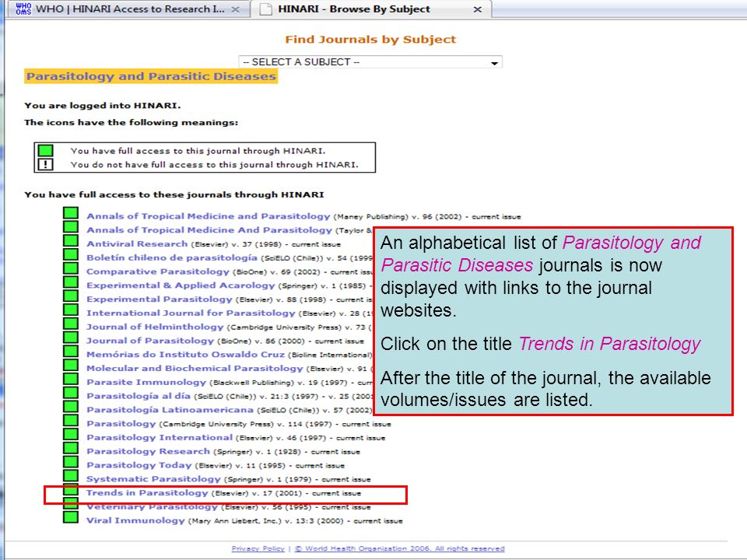This screenshot has height=560, width=747.
Task: Click green access icon beside Viral Immunology
Action: tap(71, 517)
